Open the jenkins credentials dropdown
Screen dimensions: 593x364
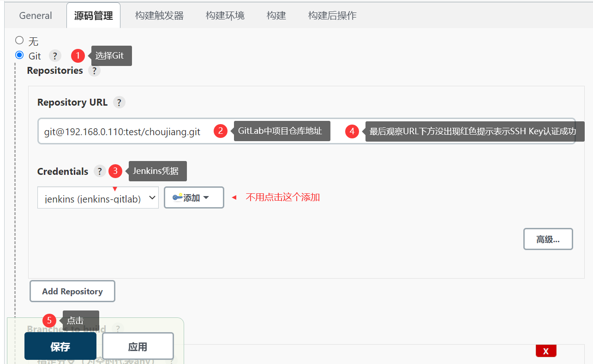point(98,197)
